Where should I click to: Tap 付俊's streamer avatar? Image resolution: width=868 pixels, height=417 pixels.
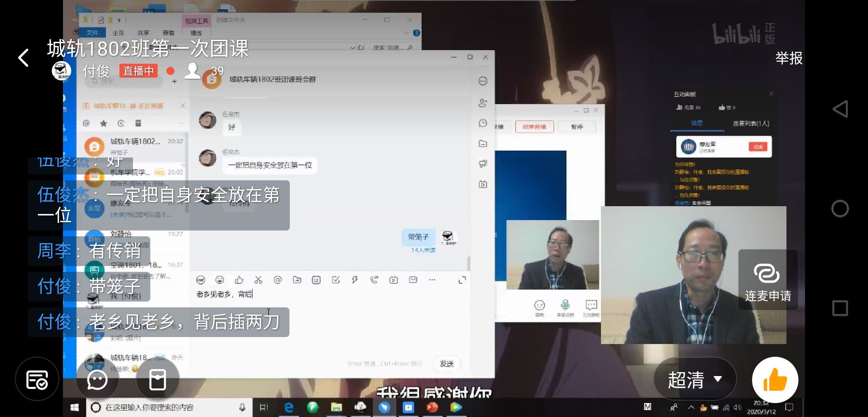click(x=61, y=71)
